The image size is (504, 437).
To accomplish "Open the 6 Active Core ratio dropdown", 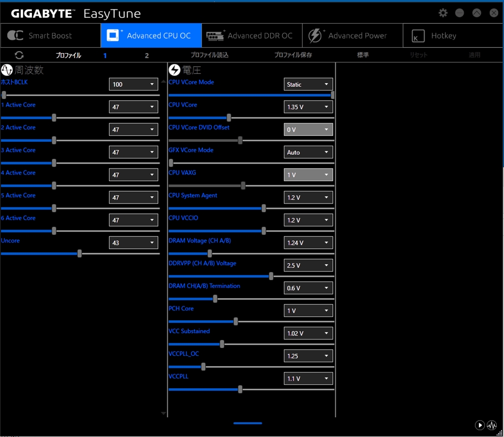I will click(133, 220).
